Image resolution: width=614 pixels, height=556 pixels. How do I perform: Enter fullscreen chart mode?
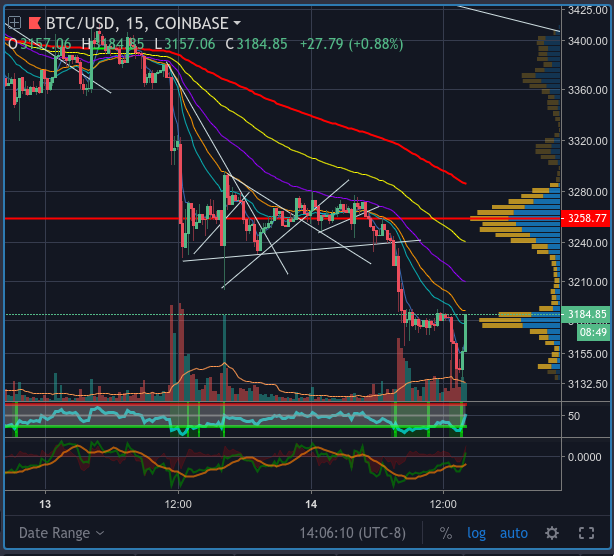point(586,533)
